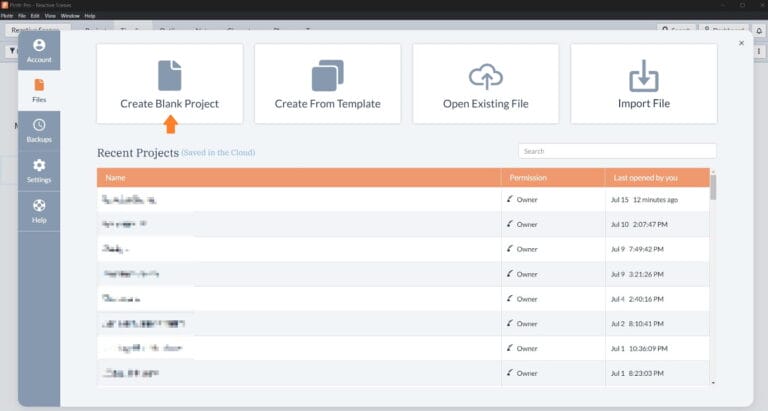Open project opened Jul 4 2:40:16 PM
This screenshot has width=768, height=411.
pos(403,299)
